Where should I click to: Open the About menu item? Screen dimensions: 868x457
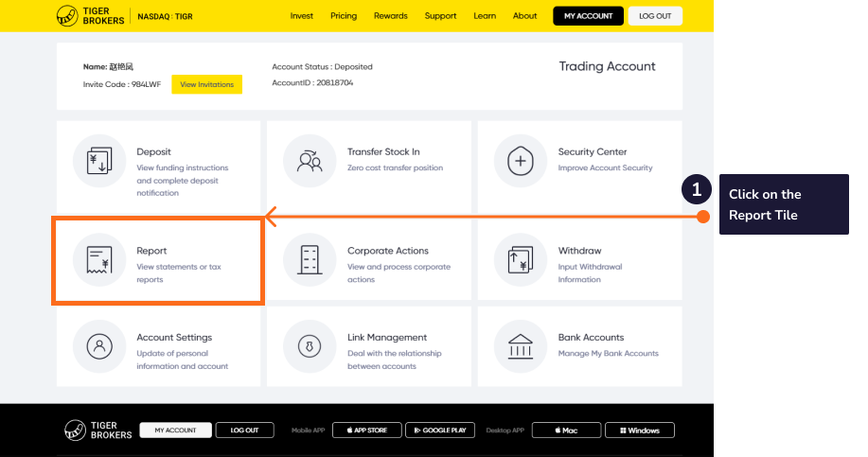524,16
